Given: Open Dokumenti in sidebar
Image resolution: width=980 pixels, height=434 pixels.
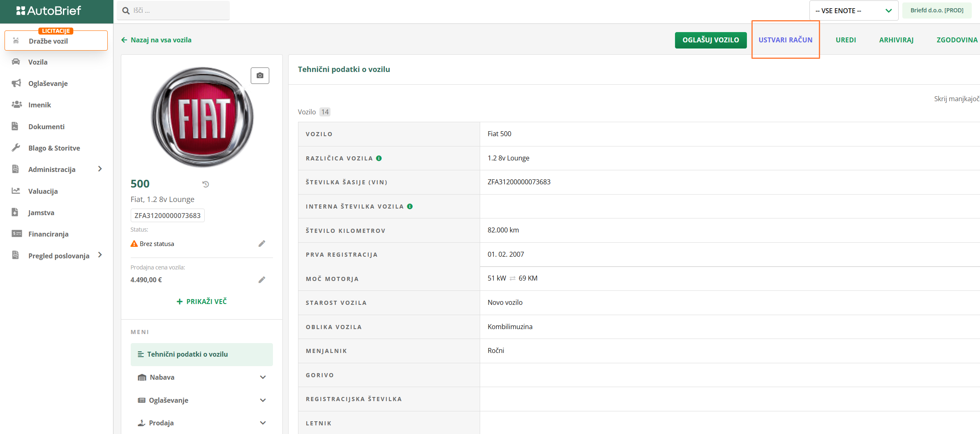Looking at the screenshot, I should click(46, 127).
